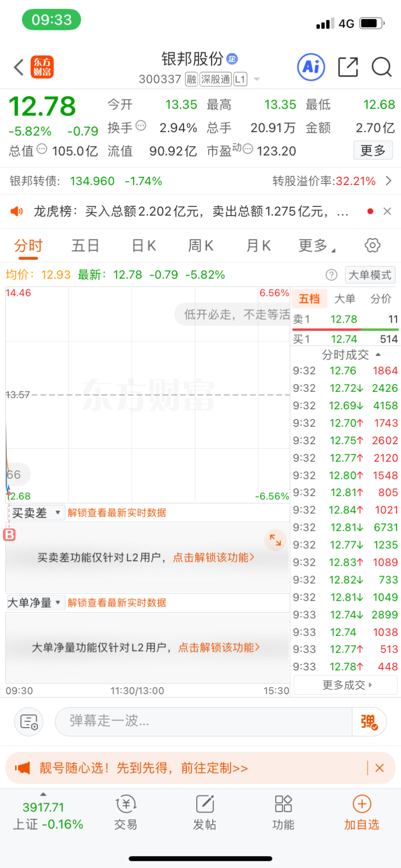This screenshot has height=868, width=401.
Task: Tap the 深股通 tag
Action: (x=215, y=79)
